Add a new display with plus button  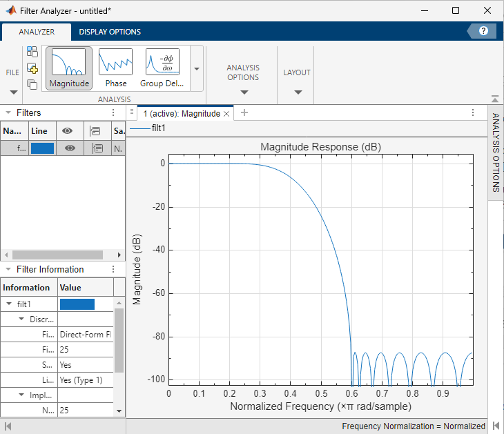244,113
